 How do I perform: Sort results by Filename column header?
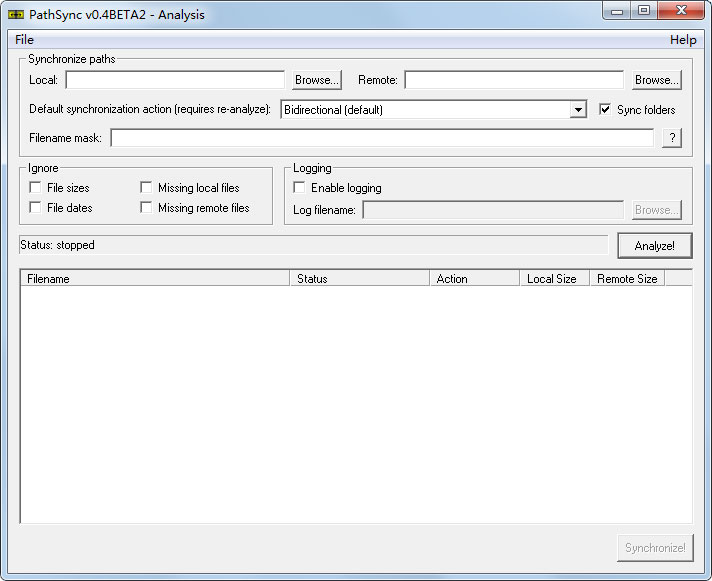(x=155, y=279)
